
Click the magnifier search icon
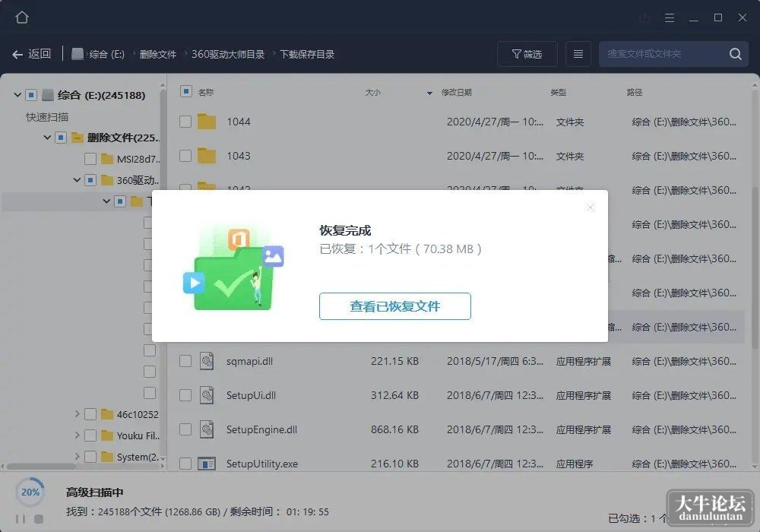tap(735, 54)
